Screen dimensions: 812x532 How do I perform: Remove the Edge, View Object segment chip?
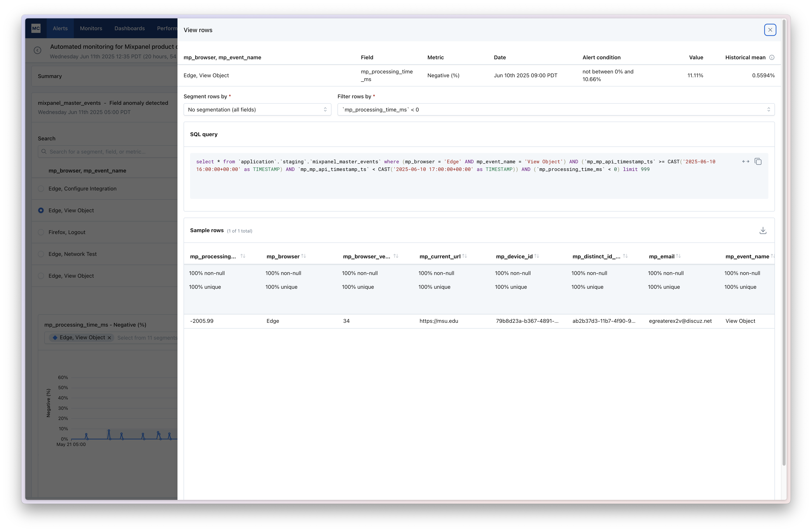click(109, 338)
